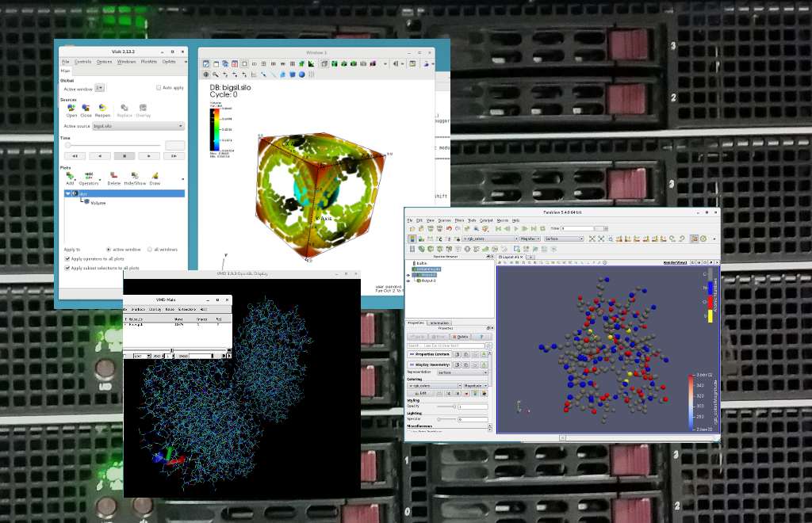Click the Opacity slider handle in ParaView
Viewport: 812px width, 523px height.
tap(454, 407)
